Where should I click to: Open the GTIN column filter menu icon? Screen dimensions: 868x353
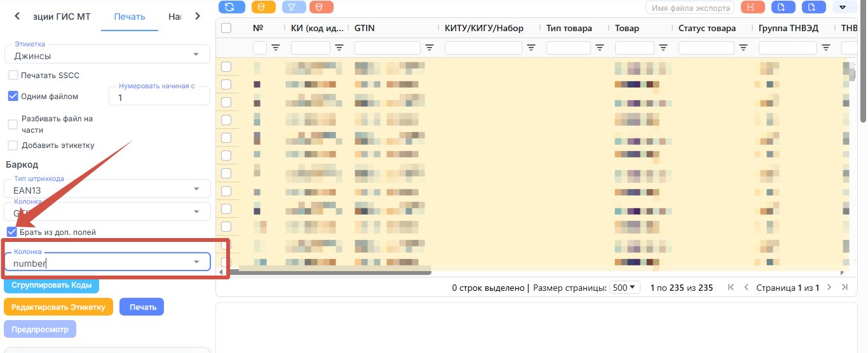pyautogui.click(x=430, y=48)
